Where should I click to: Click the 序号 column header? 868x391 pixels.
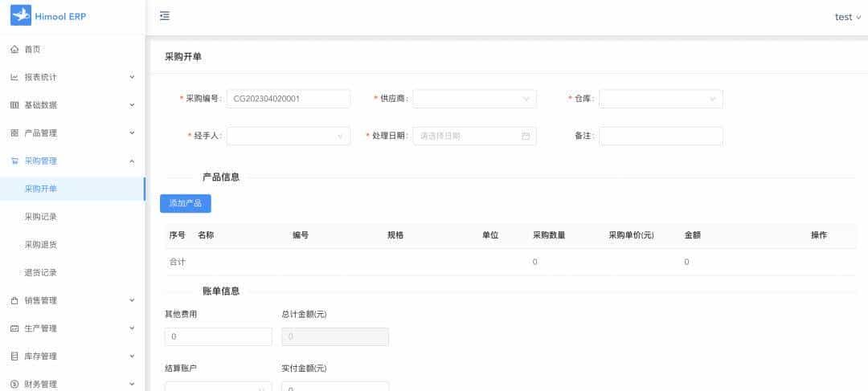pyautogui.click(x=177, y=235)
